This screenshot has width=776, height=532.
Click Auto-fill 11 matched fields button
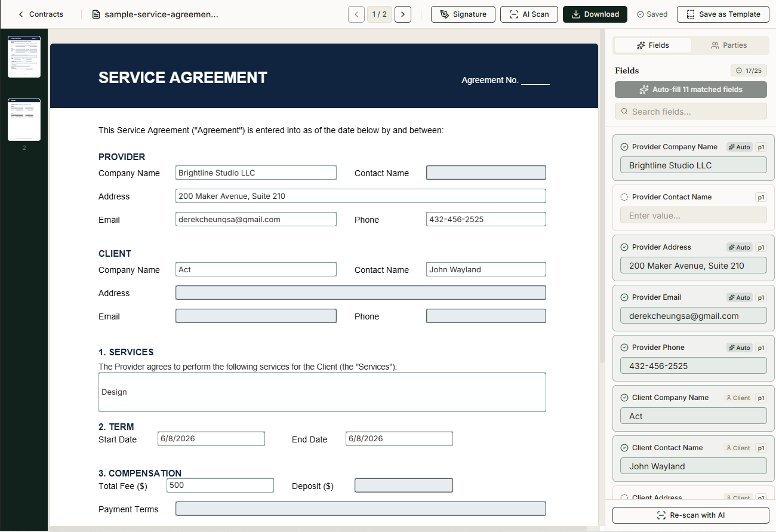(x=691, y=90)
